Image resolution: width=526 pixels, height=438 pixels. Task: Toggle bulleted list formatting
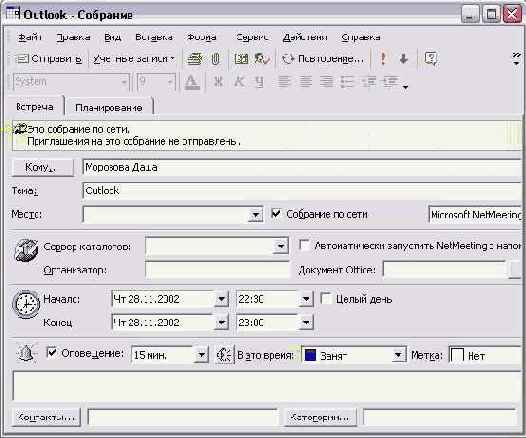[347, 82]
